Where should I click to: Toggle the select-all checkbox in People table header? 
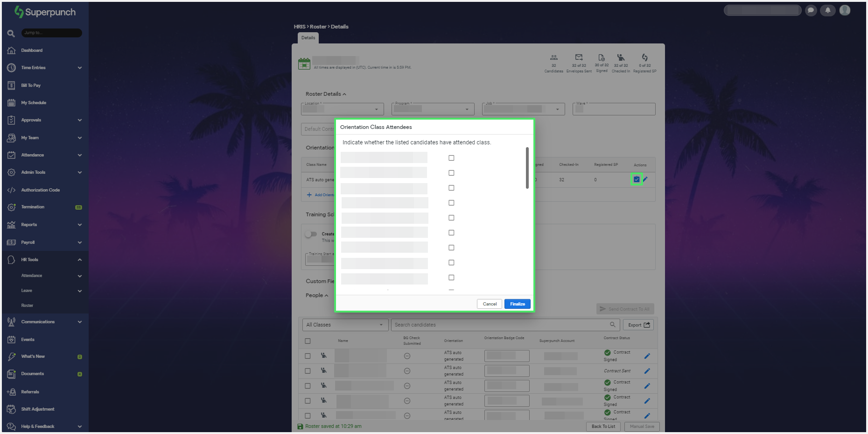308,341
